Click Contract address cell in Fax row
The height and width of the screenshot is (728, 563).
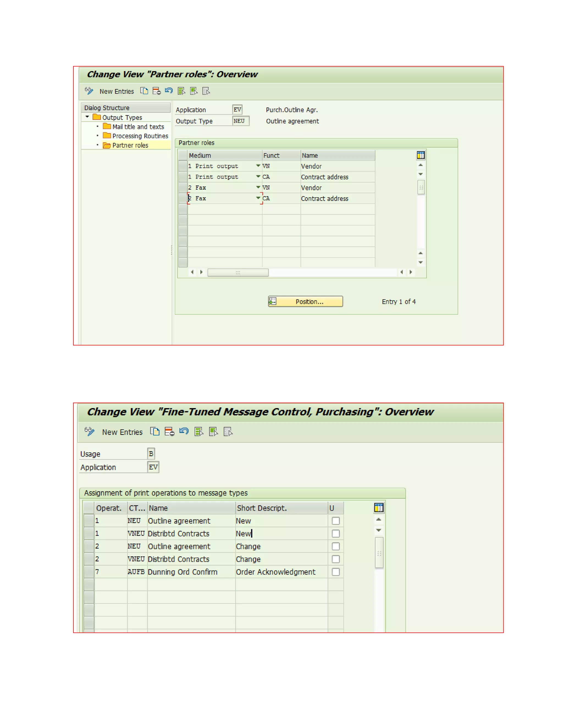(x=338, y=199)
